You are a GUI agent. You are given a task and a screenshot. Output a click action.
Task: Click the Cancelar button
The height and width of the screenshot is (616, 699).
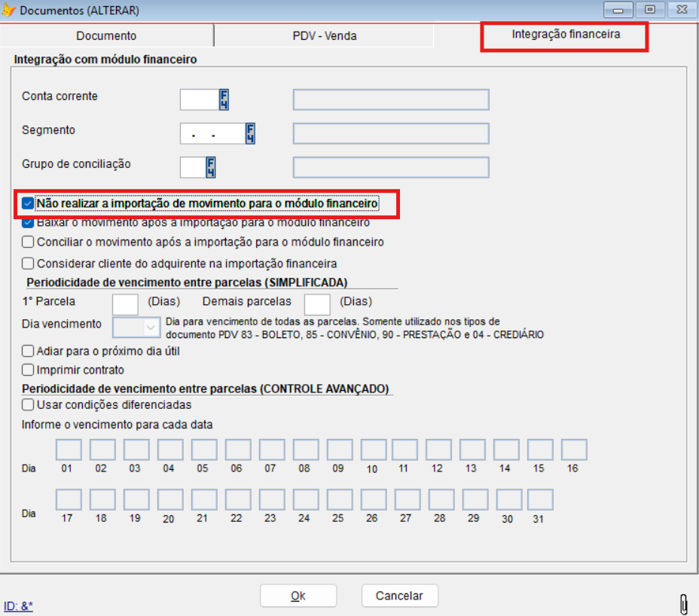pos(399,596)
